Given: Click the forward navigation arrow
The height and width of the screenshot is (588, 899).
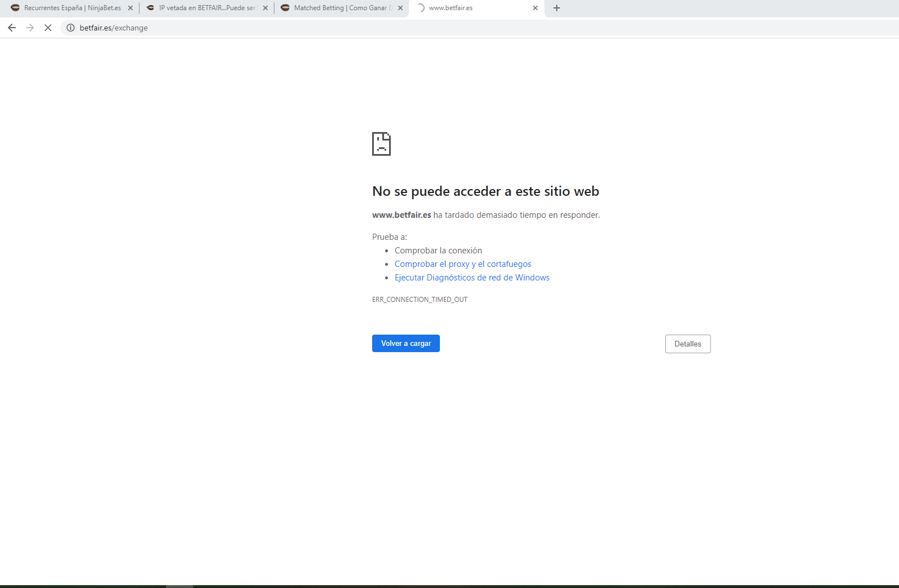Looking at the screenshot, I should coord(30,28).
